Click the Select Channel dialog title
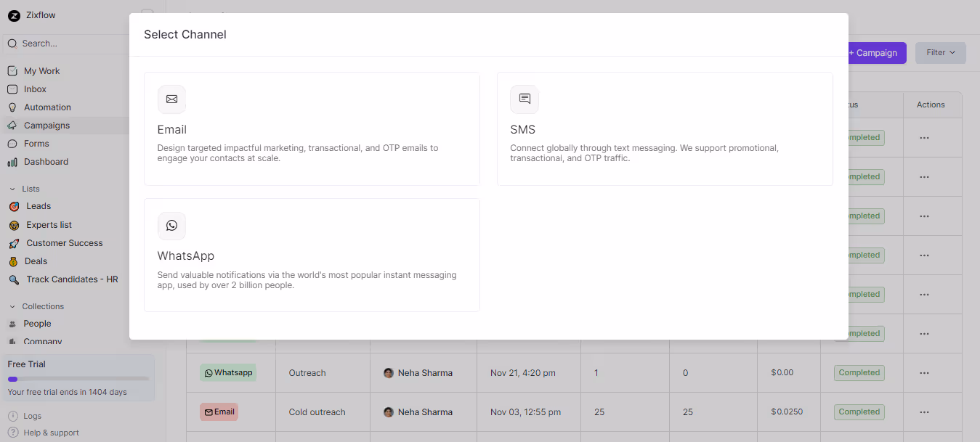 pyautogui.click(x=185, y=35)
